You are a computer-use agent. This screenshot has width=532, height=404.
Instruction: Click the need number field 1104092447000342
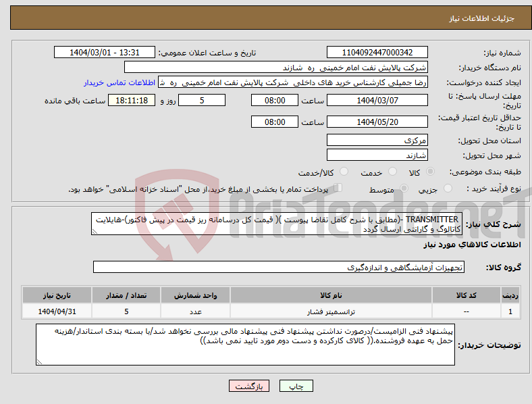tap(377, 53)
